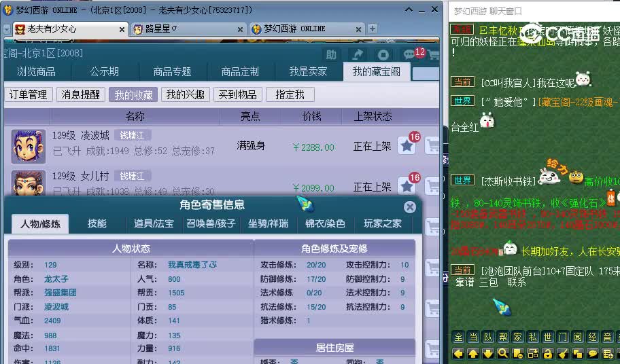Open the 浏览商品 tab
620x364 pixels.
(x=36, y=71)
